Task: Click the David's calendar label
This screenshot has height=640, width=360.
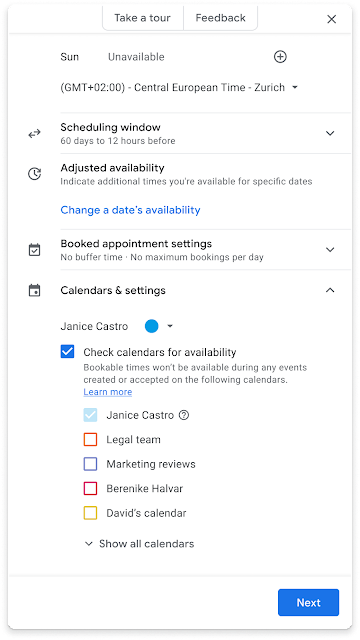Action: pos(147,513)
